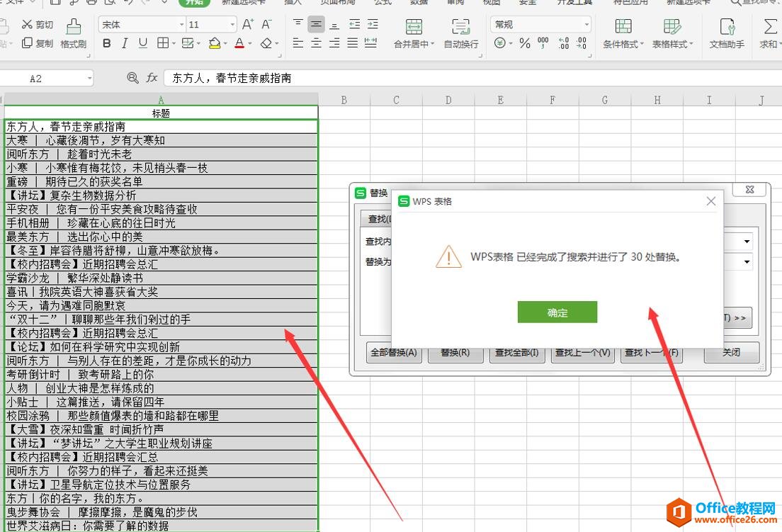Viewport: 782px width, 532px height.
Task: Select column D header
Action: (448, 100)
